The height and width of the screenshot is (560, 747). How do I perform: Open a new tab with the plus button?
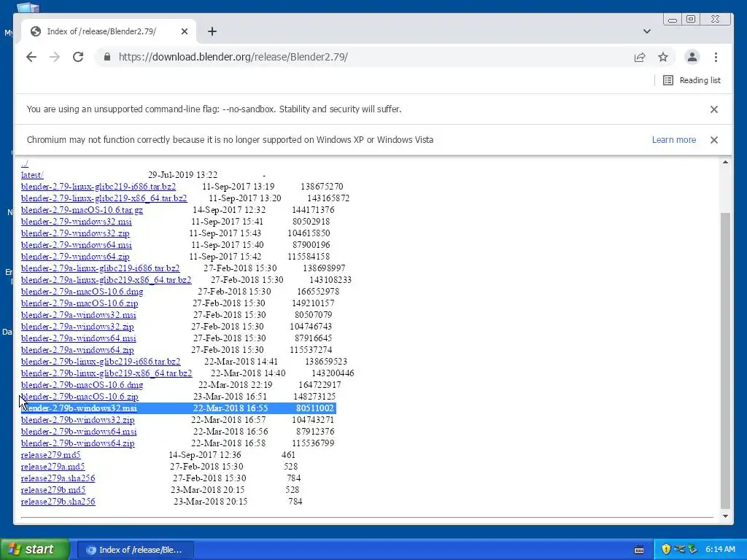[212, 31]
